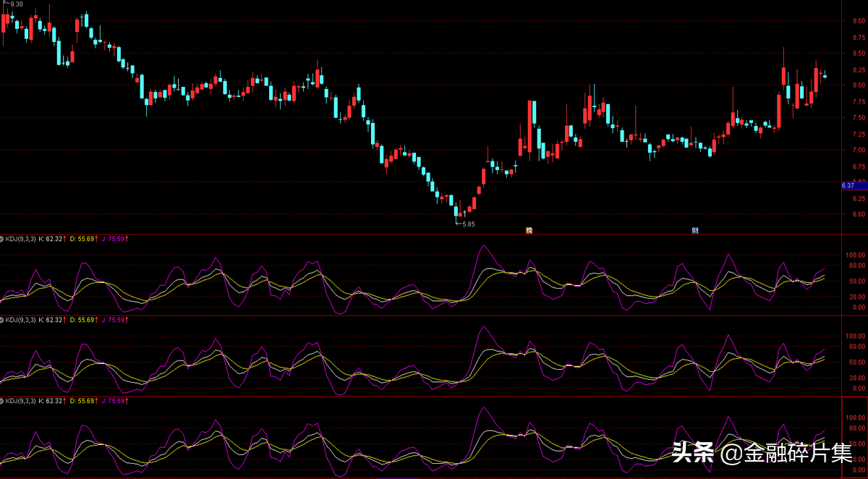Image resolution: width=868 pixels, height=479 pixels.
Task: Click the KDJ(9,3,3) label in middle indicator panel
Action: (20, 319)
